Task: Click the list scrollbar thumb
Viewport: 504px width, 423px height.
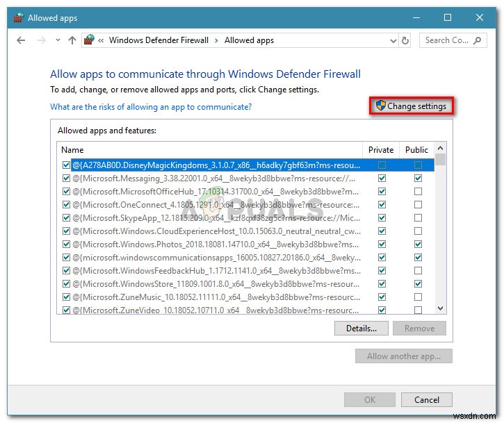Action: 441,159
